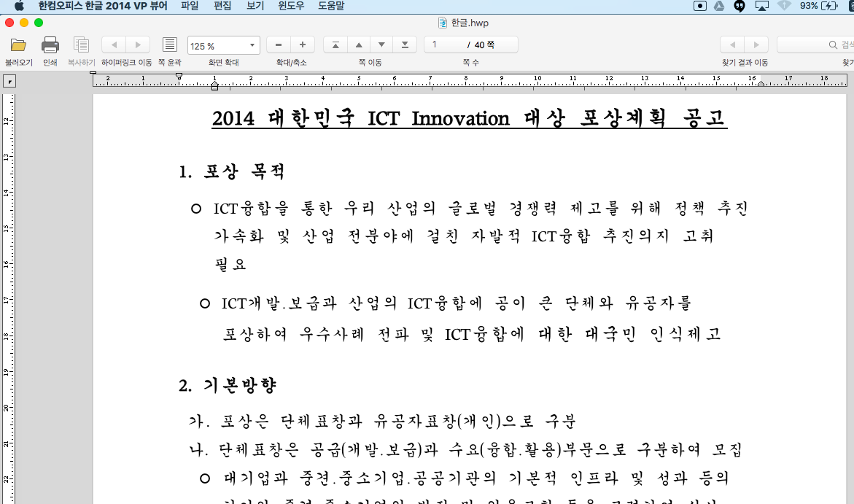
Task: Click the Wi-Fi status icon
Action: click(784, 6)
